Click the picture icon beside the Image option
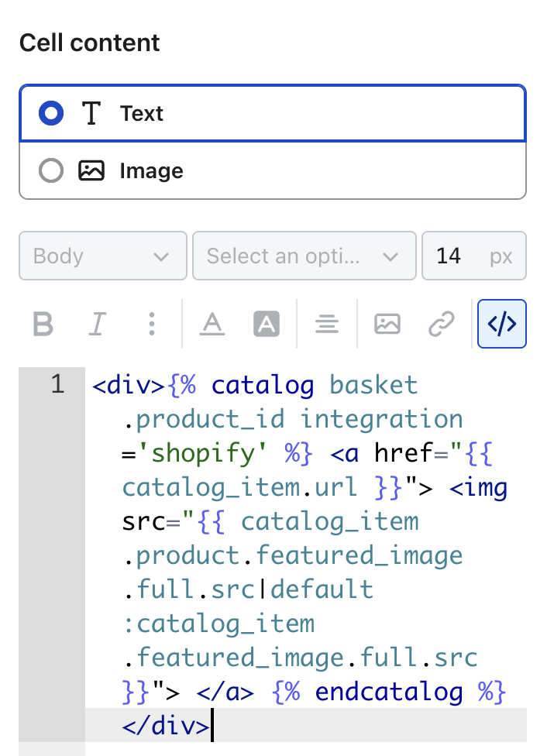The height and width of the screenshot is (756, 547). tap(92, 170)
